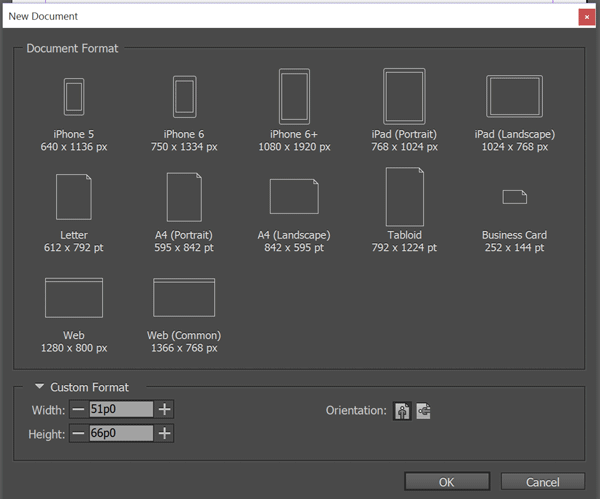The image size is (600, 499).
Task: Click the 'Orientation:' label
Action: 356,411
